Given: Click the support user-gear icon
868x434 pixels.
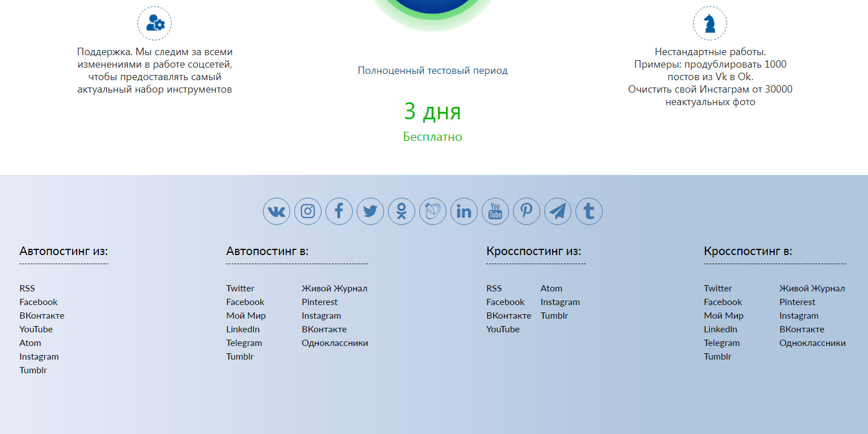Looking at the screenshot, I should click(155, 23).
